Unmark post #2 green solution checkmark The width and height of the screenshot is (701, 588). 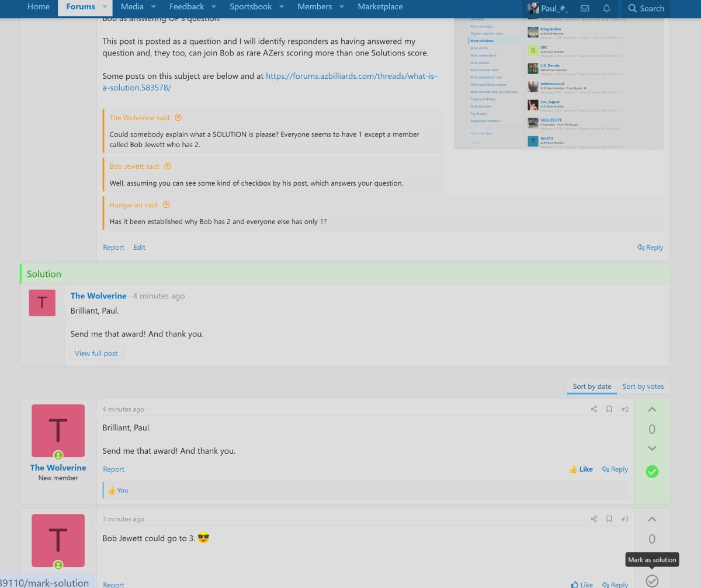pyautogui.click(x=652, y=471)
